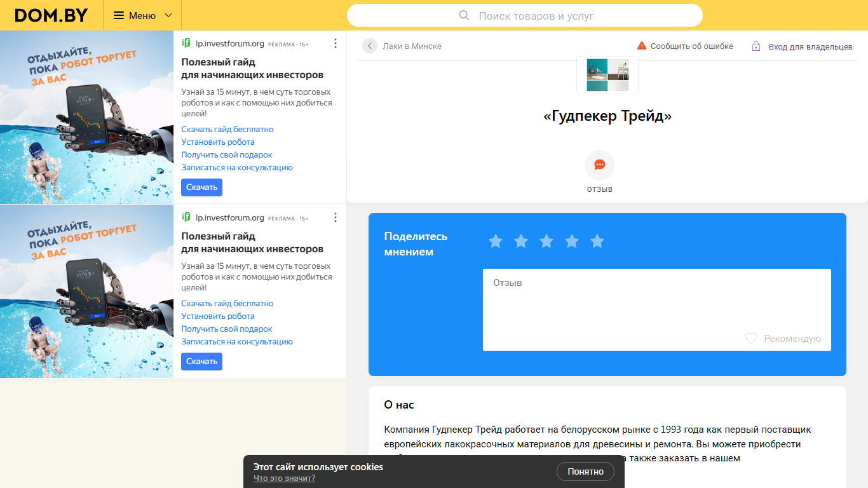
Task: Rate one star
Action: tap(496, 241)
